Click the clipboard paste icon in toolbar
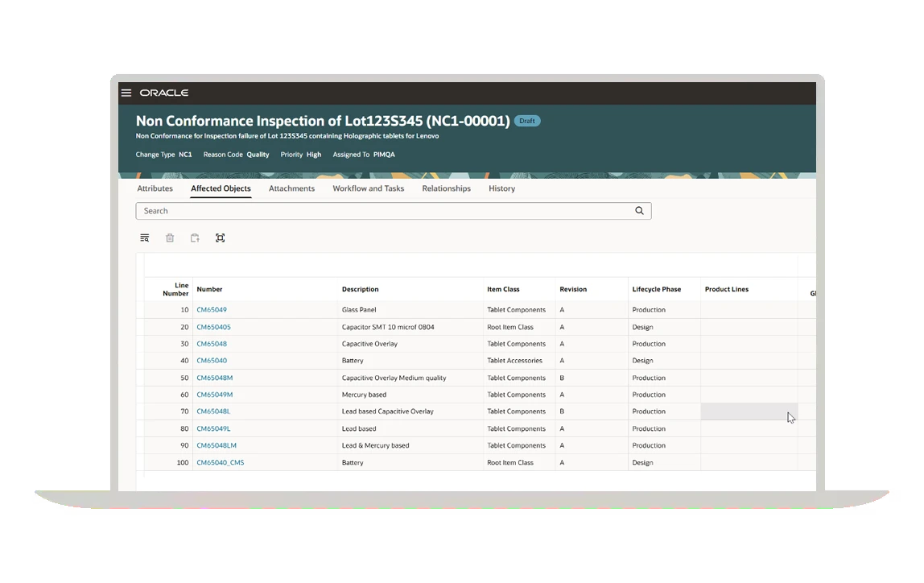This screenshot has height=583, width=924. (x=195, y=238)
